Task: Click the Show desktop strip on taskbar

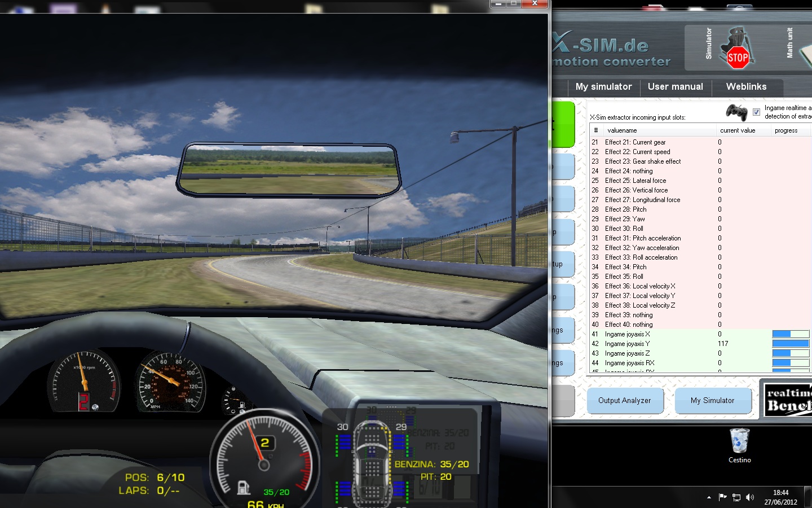Action: click(x=808, y=497)
